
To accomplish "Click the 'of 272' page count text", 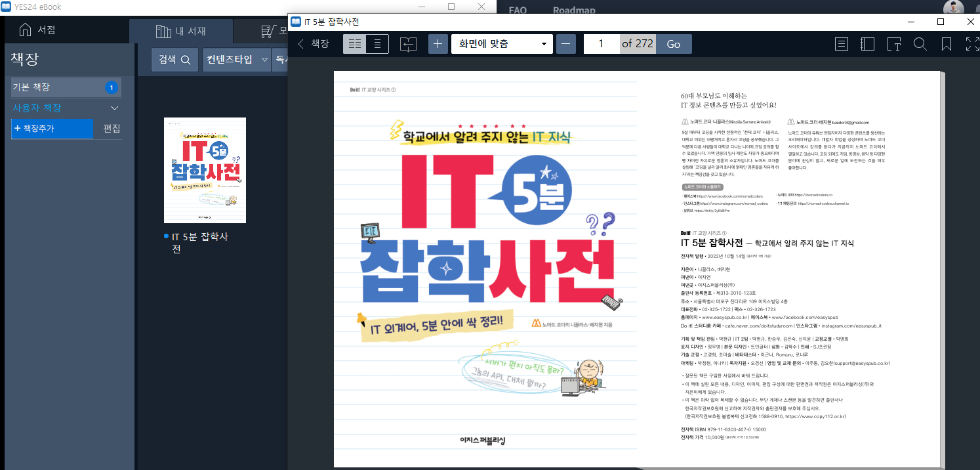I will 638,44.
